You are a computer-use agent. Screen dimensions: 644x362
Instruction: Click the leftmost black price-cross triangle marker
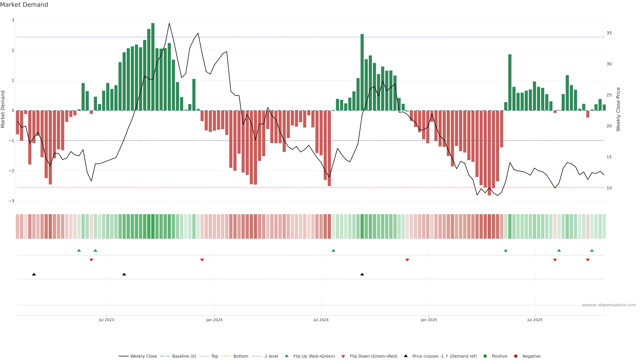34,274
